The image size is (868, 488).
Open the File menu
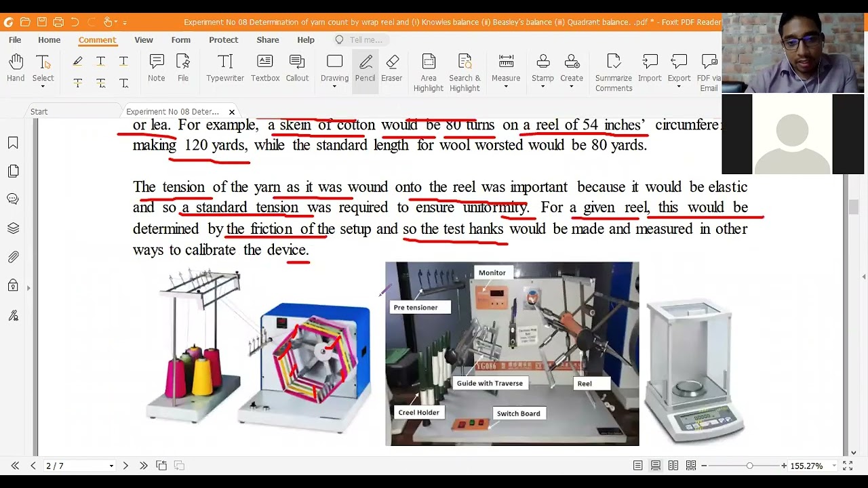pyautogui.click(x=15, y=40)
